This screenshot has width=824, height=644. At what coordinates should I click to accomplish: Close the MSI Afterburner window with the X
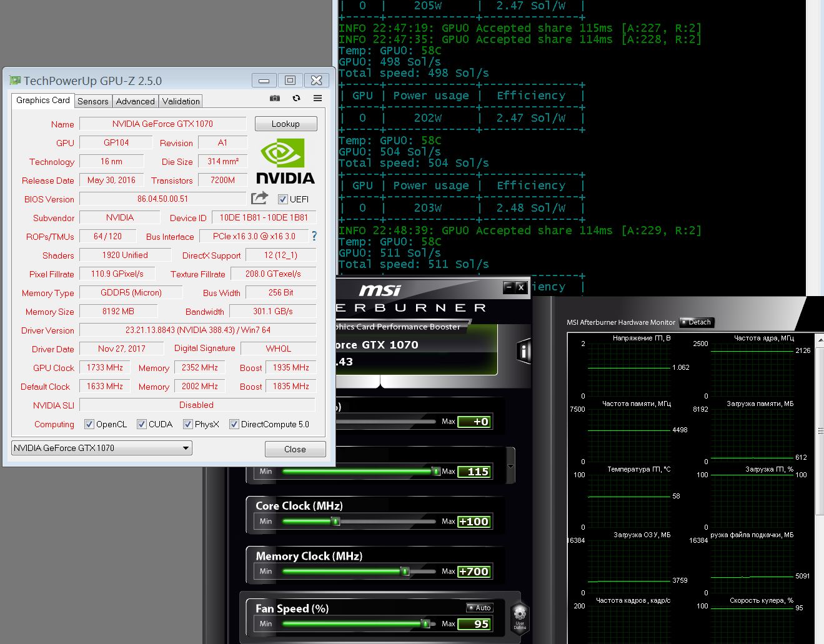(520, 287)
